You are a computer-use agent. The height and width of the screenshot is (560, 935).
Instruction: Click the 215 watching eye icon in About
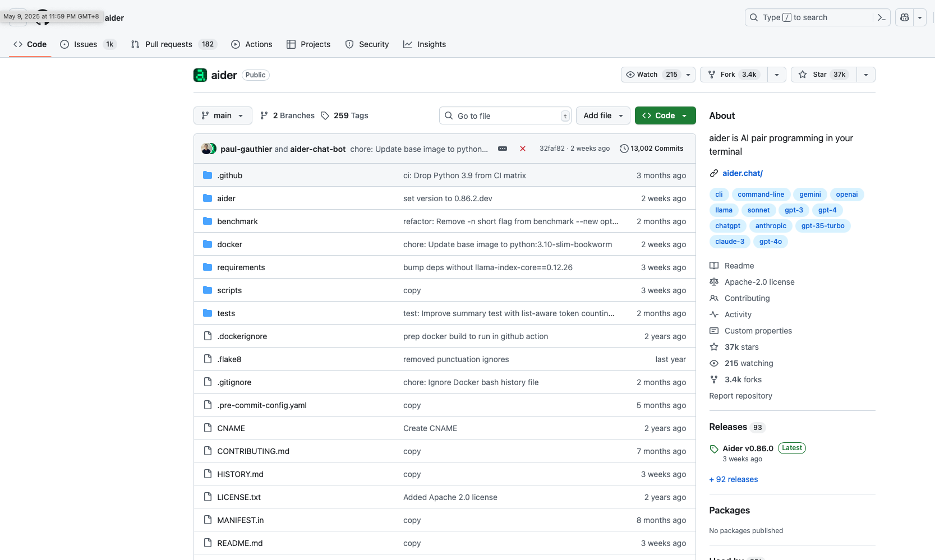[x=714, y=363]
